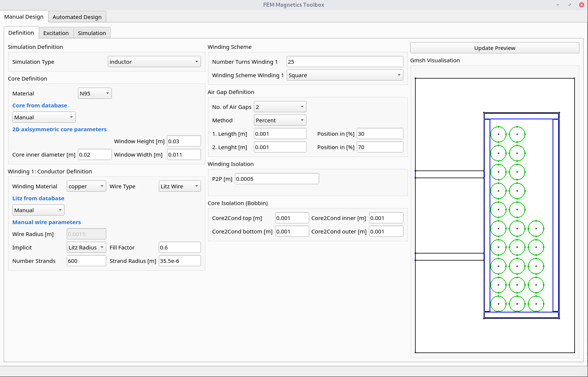Click the Litz from database heading

38,198
